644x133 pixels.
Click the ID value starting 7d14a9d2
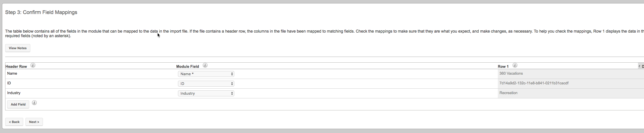click(534, 83)
